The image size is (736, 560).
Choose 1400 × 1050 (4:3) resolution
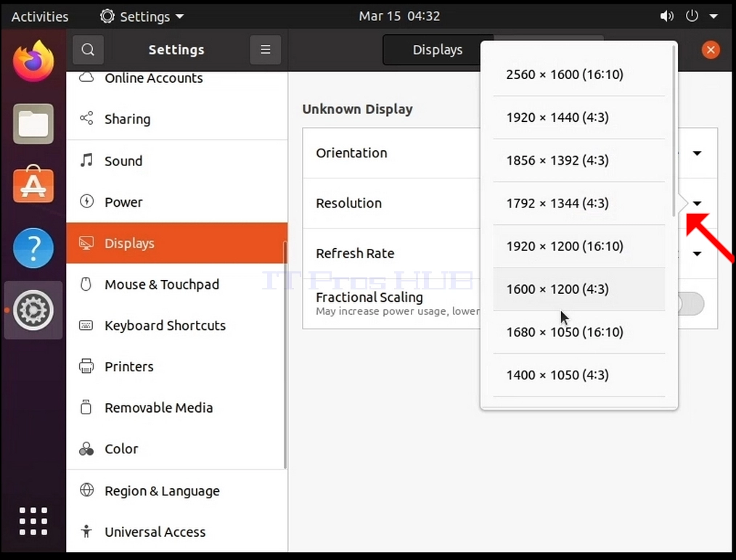click(x=578, y=375)
